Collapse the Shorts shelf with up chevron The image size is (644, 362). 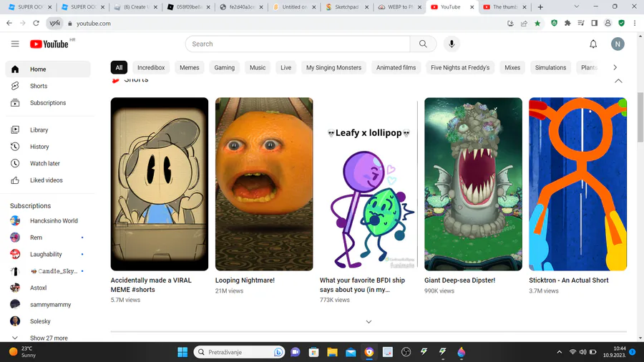(618, 82)
